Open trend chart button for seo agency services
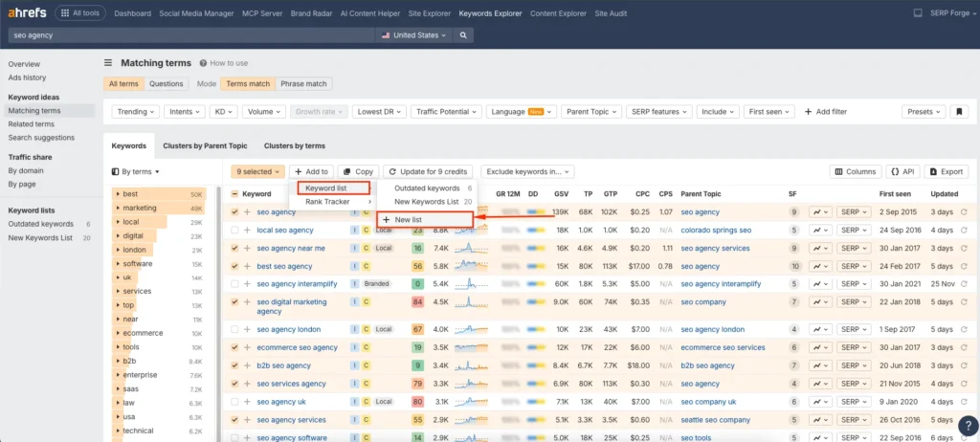 pos(820,420)
